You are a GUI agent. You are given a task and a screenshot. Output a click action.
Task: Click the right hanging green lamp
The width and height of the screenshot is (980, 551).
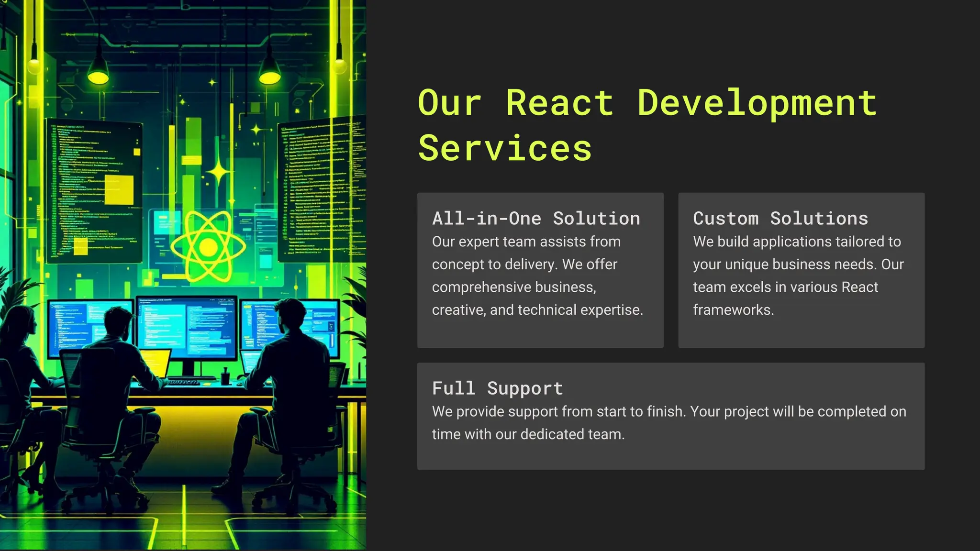[x=269, y=72]
